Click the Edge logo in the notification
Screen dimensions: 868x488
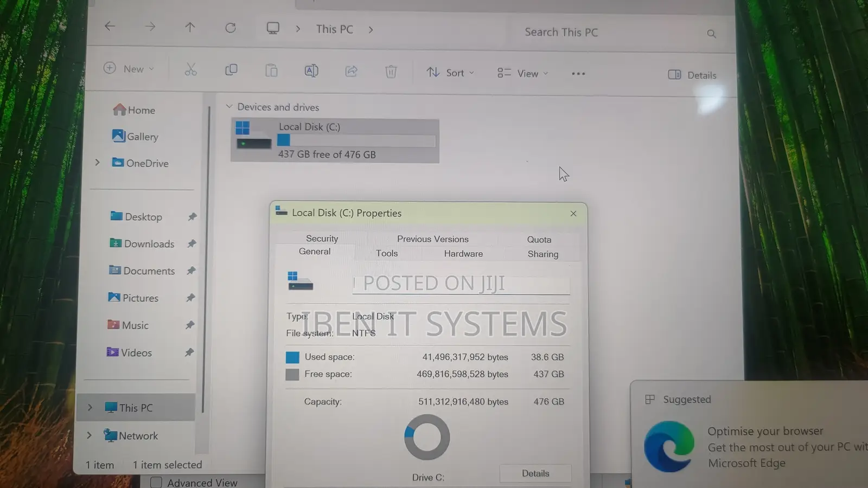click(x=669, y=446)
